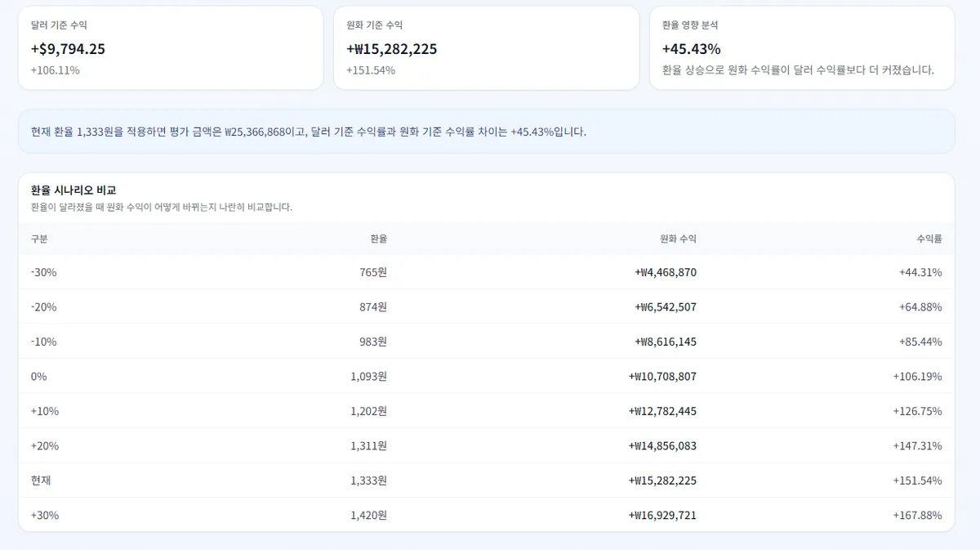980x550 pixels.
Task: Select the 현재 scenario row label
Action: [41, 481]
